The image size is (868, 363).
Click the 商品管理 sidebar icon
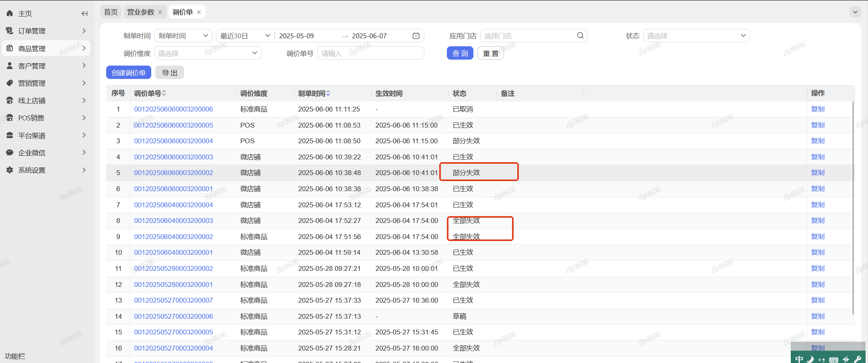(10, 48)
